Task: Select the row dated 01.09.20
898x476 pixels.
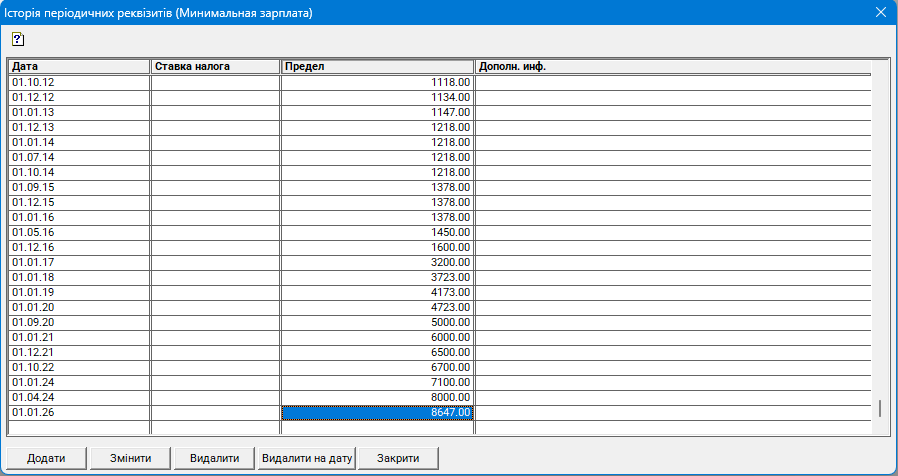Action: (78, 322)
